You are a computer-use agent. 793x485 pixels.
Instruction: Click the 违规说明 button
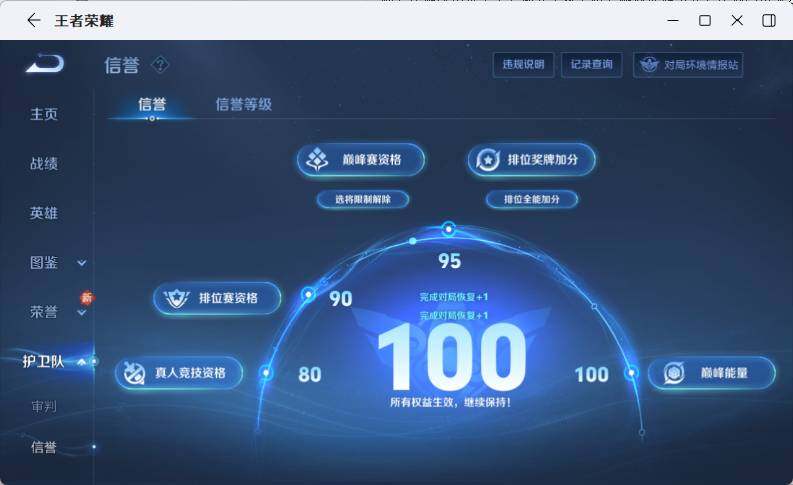point(523,65)
